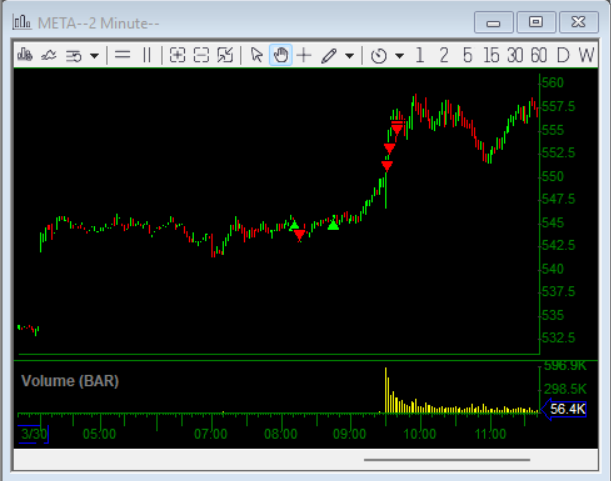
Task: Minimize the META chart window
Action: coord(493,22)
